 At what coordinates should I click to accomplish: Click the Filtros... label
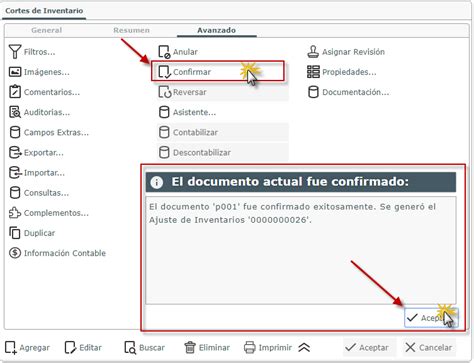tap(40, 52)
